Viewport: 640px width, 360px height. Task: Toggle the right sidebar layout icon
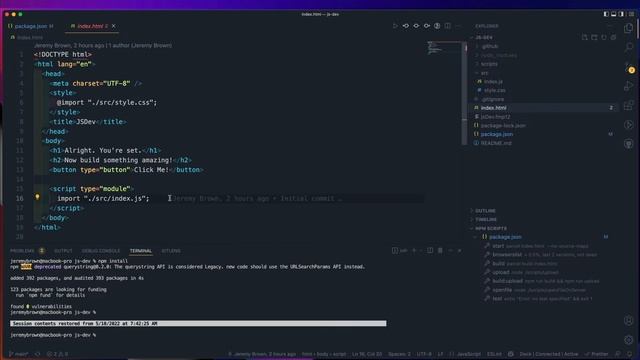pos(621,14)
